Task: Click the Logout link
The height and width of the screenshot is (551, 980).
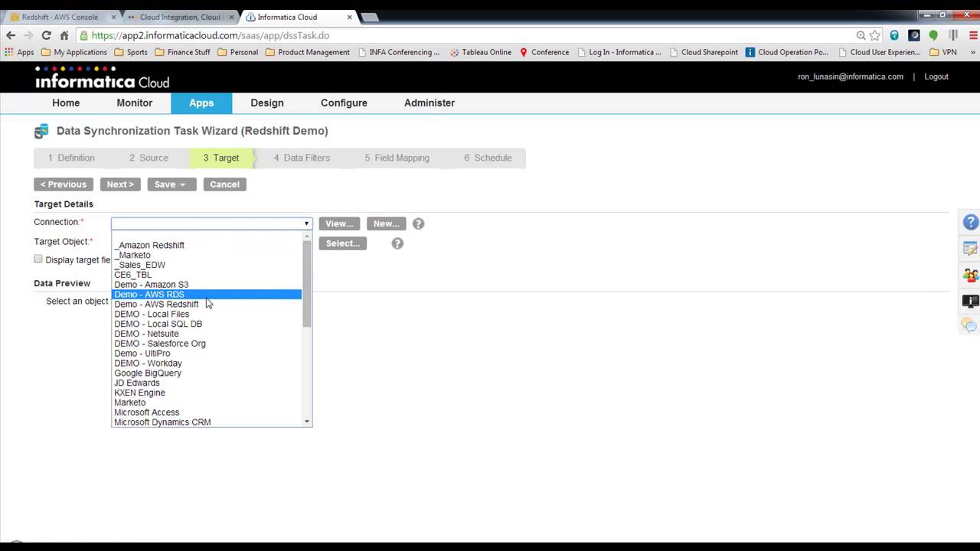Action: click(x=936, y=77)
